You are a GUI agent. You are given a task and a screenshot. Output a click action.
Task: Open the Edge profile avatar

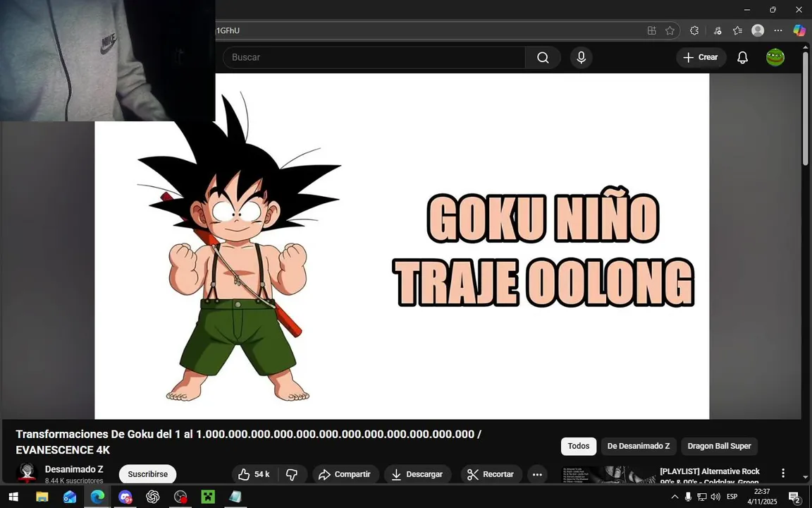click(x=758, y=30)
